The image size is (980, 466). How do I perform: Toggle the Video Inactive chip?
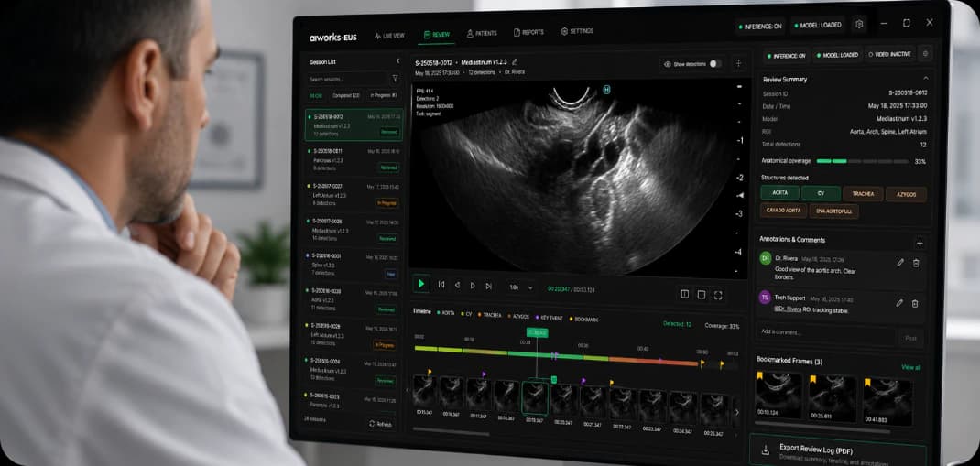click(890, 54)
